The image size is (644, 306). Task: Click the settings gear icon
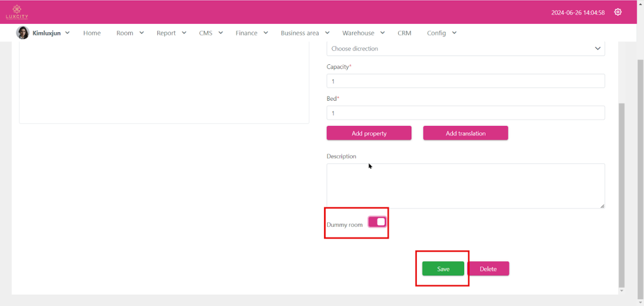(x=618, y=12)
